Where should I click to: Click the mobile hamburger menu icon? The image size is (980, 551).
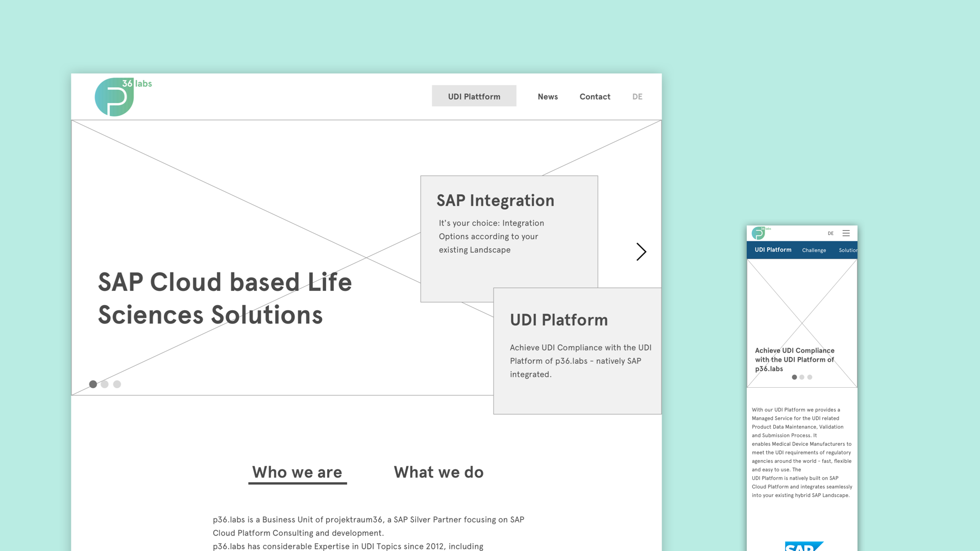(x=847, y=233)
